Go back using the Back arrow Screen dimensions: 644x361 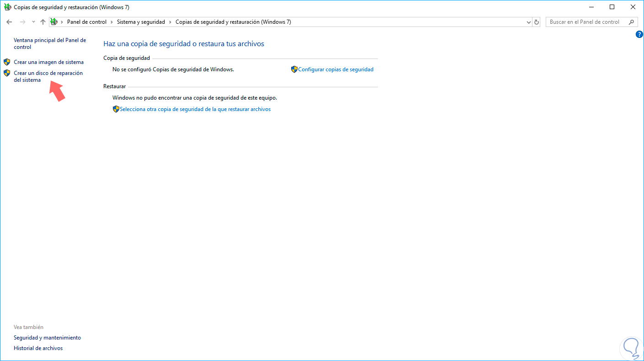(x=9, y=22)
